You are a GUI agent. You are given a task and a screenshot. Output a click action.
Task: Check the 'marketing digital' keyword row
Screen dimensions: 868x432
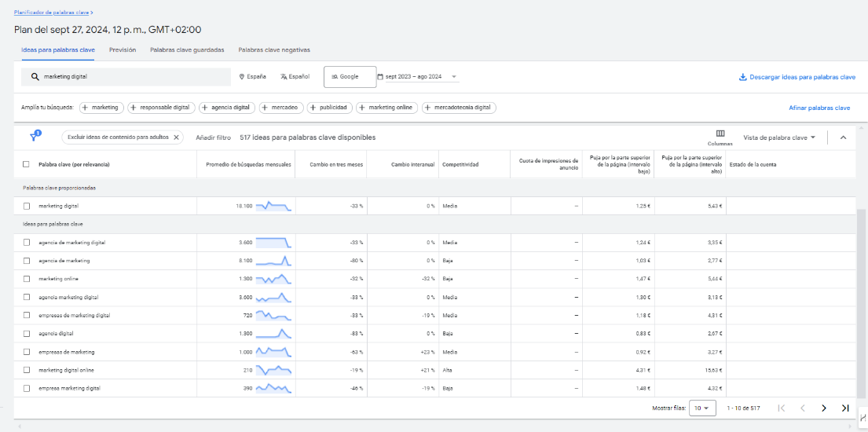(x=26, y=206)
